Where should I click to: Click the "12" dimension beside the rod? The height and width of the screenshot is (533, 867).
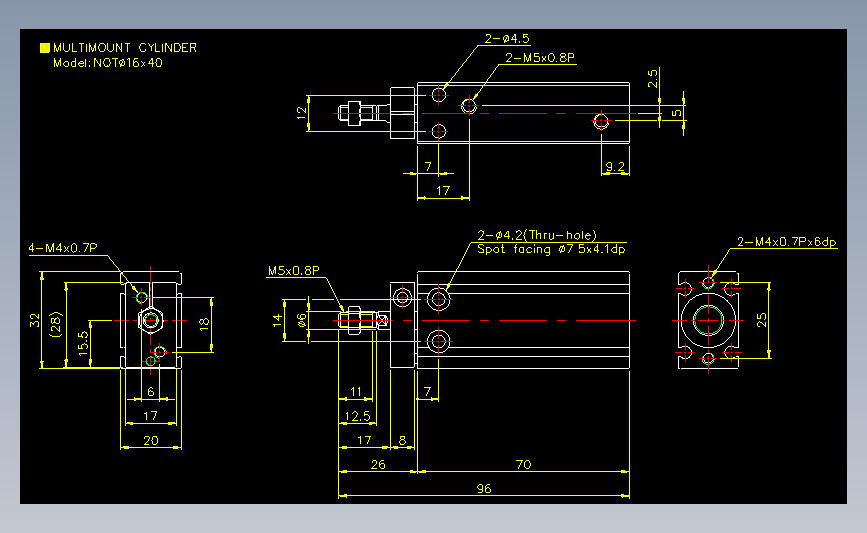tap(301, 113)
